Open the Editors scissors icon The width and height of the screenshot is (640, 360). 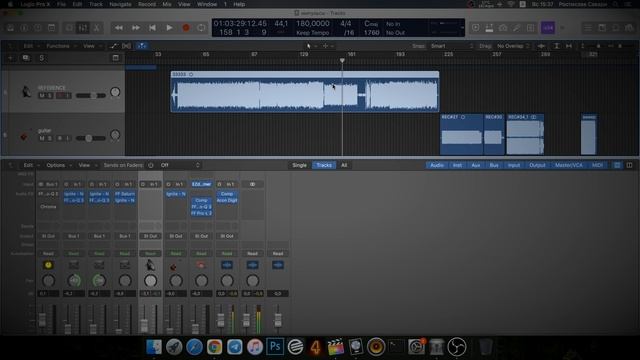coord(97,28)
